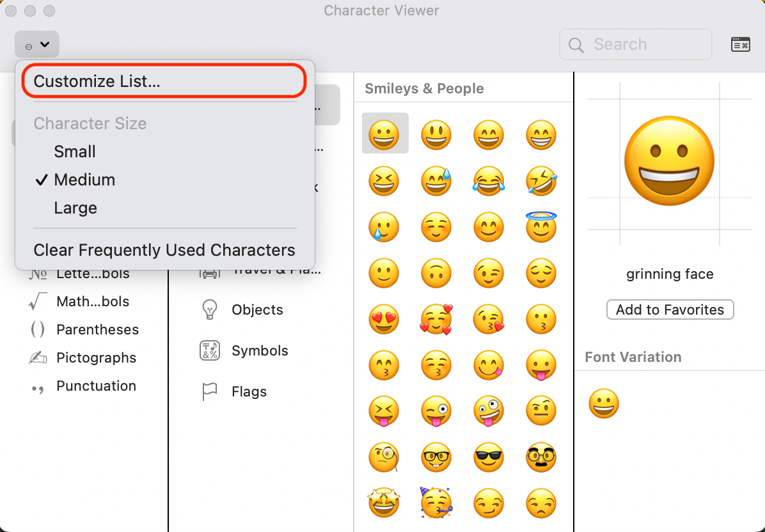
Task: Click Clear Frequently Used Characters
Action: click(164, 249)
